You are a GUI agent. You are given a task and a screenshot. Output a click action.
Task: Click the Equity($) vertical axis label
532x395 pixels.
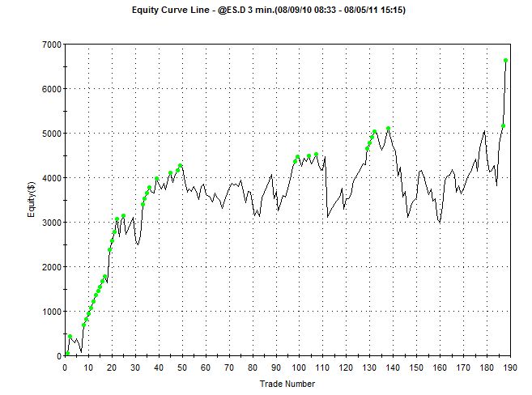click(32, 199)
